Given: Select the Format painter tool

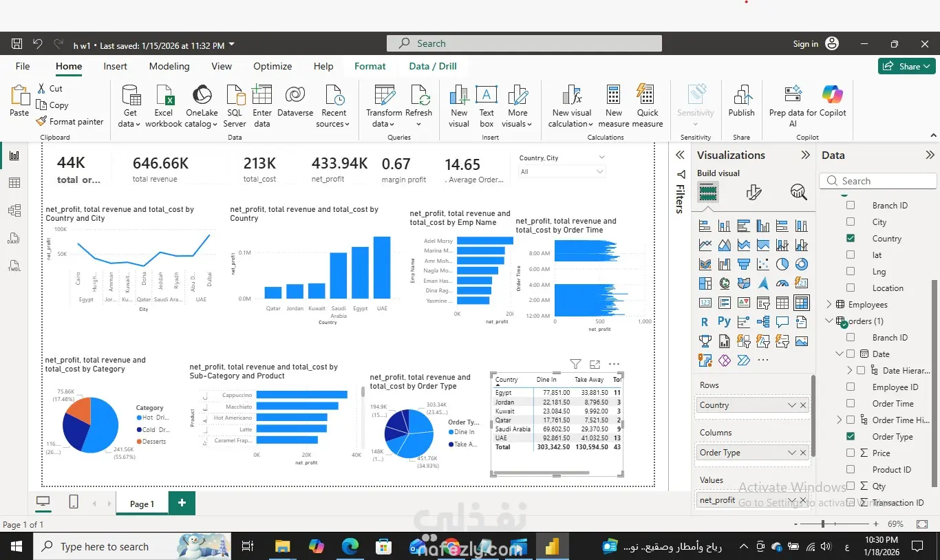Looking at the screenshot, I should click(x=70, y=122).
